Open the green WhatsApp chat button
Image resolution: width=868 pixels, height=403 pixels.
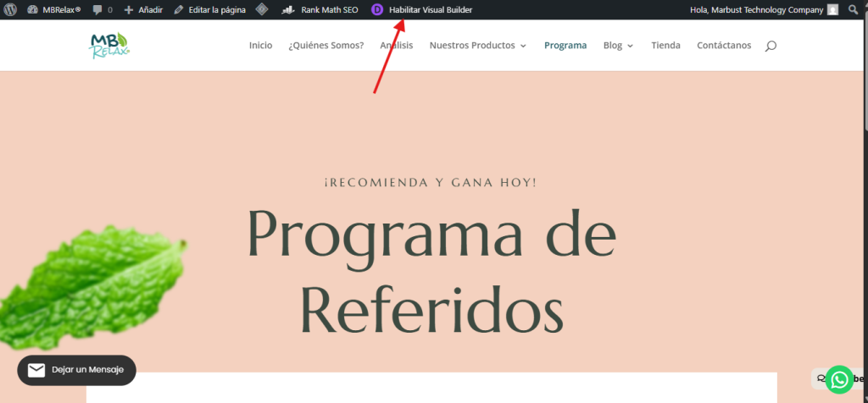[839, 380]
